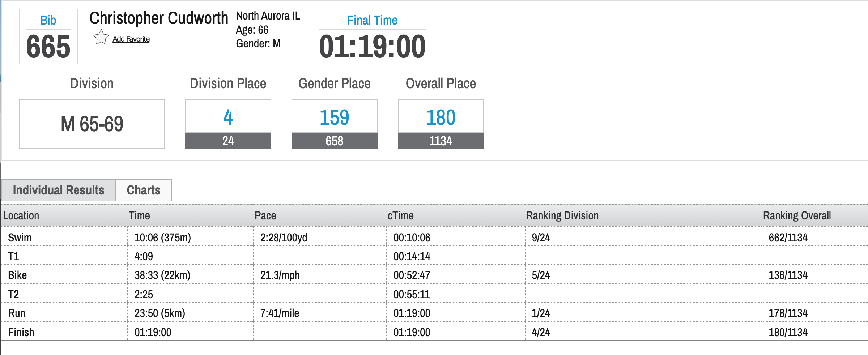The height and width of the screenshot is (355, 868).
Task: Click the Run row location cell
Action: 17,313
